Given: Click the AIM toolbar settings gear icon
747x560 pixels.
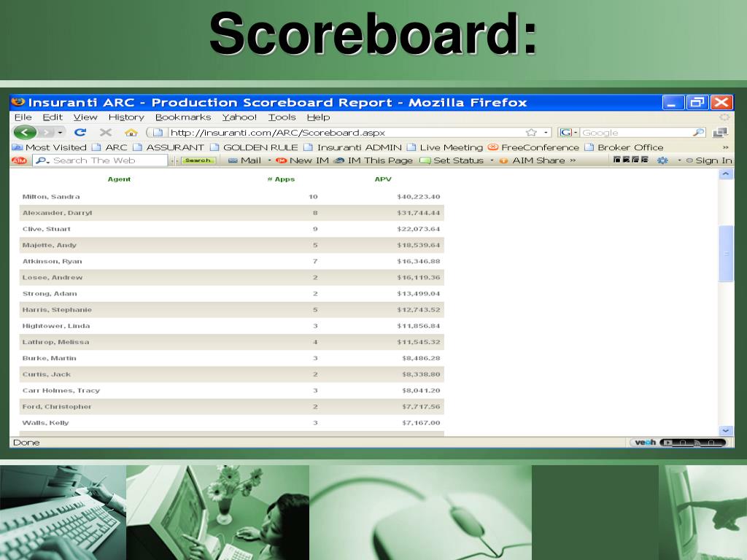Looking at the screenshot, I should (x=662, y=160).
